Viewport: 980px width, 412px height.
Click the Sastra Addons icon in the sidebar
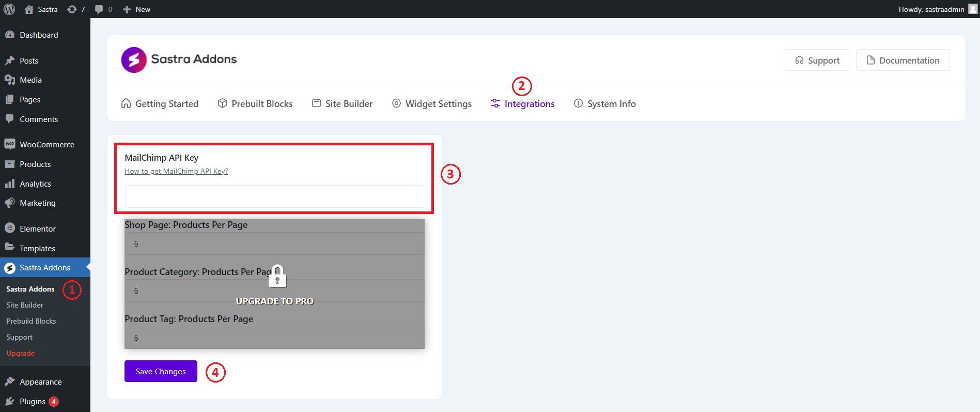[9, 268]
